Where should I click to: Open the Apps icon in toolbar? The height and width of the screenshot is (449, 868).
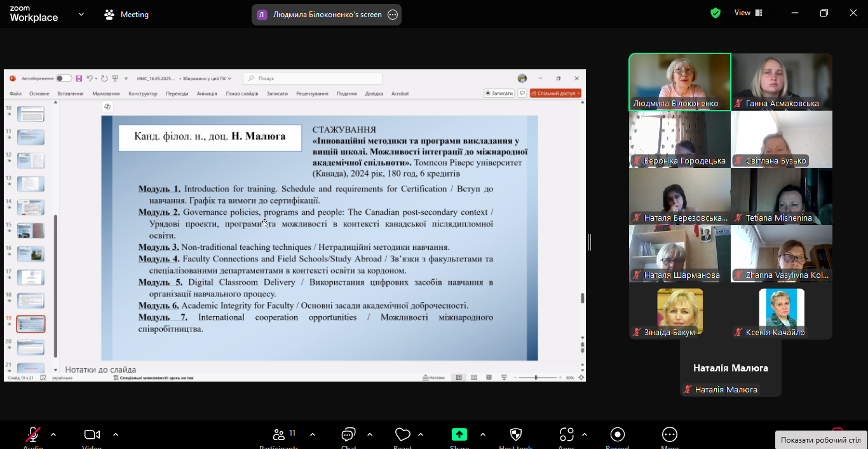coord(566,435)
